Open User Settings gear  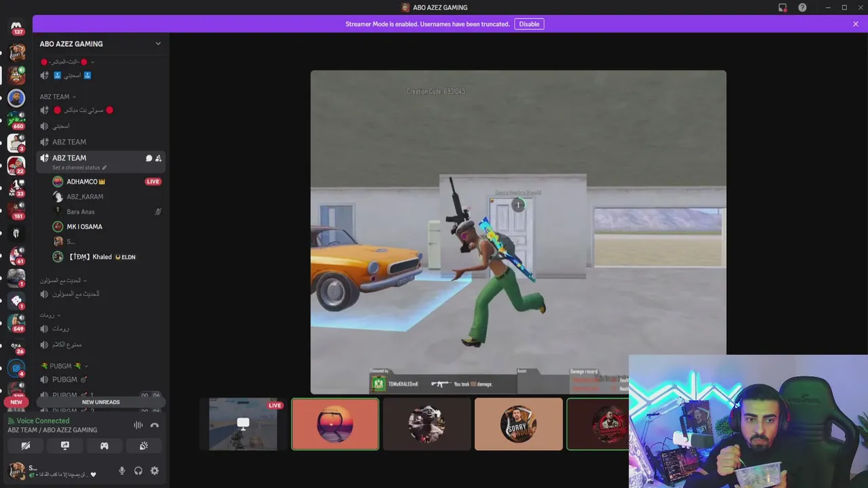(155, 470)
